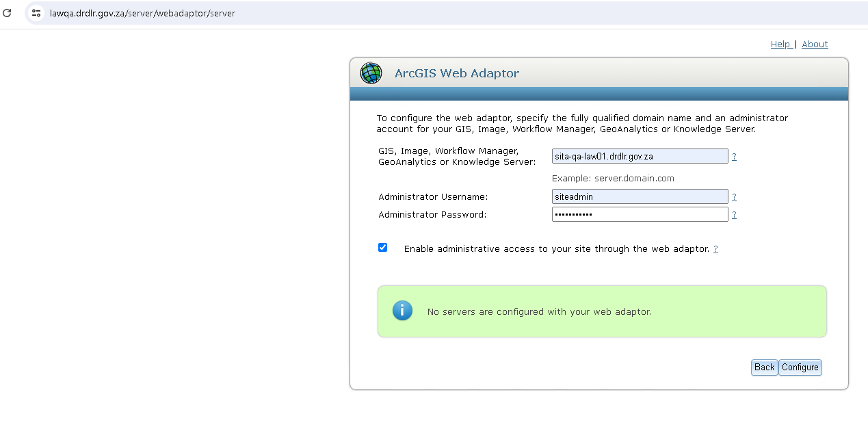This screenshot has height=425, width=868.
Task: Open site information icon in address bar
Action: (36, 13)
